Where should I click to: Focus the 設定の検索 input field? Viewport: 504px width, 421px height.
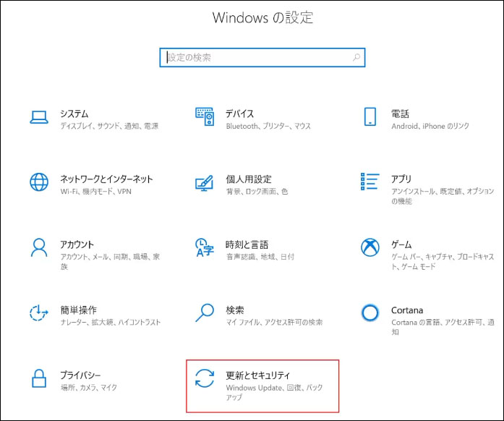[x=262, y=58]
